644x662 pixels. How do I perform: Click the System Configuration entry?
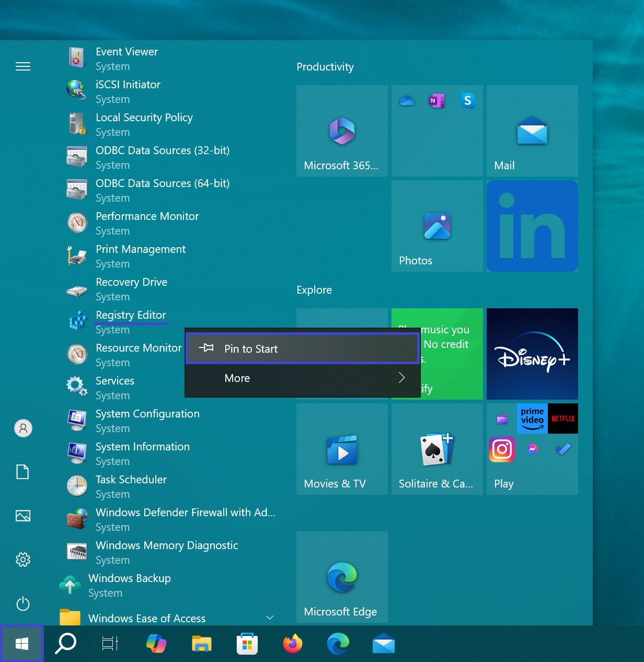(167, 421)
